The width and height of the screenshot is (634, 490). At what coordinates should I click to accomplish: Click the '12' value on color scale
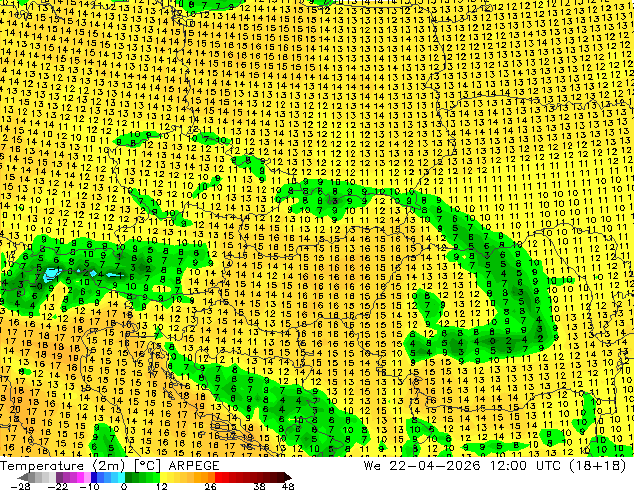click(162, 486)
